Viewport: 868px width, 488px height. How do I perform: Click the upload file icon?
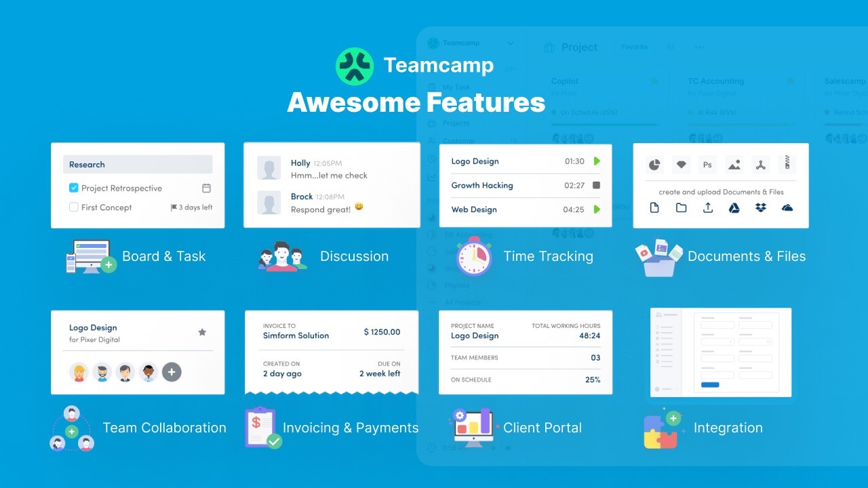click(707, 207)
